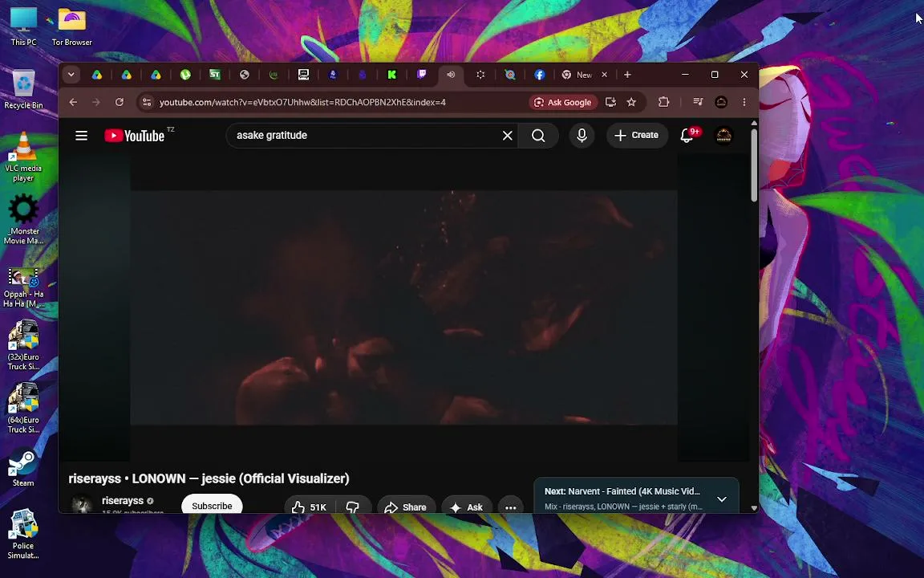924x578 pixels.
Task: View site information icon in address bar
Action: pos(148,102)
